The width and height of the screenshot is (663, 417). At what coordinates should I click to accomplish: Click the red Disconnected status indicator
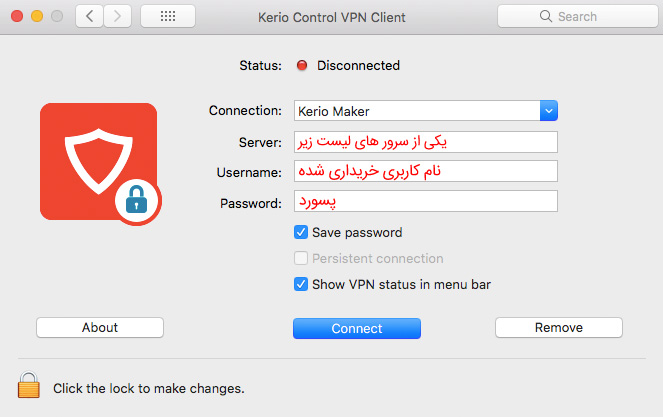[303, 66]
